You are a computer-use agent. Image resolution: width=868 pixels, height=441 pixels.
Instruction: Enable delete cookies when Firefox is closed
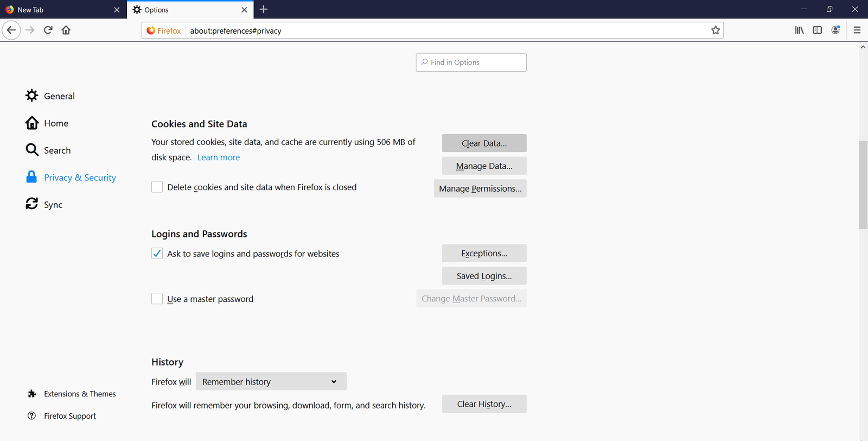click(x=157, y=187)
